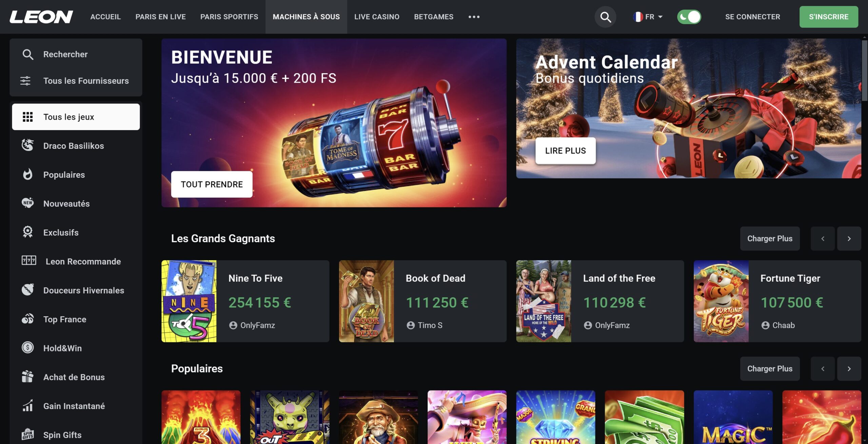
Task: Toggle the dark/light theme switch
Action: [x=689, y=17]
